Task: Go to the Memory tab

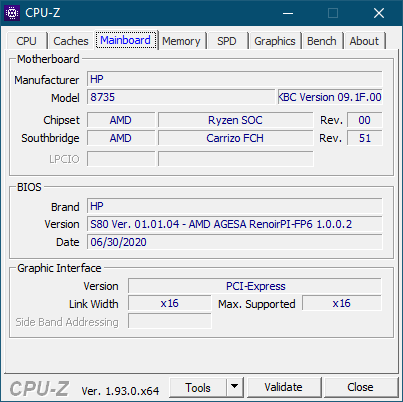Action: [181, 41]
